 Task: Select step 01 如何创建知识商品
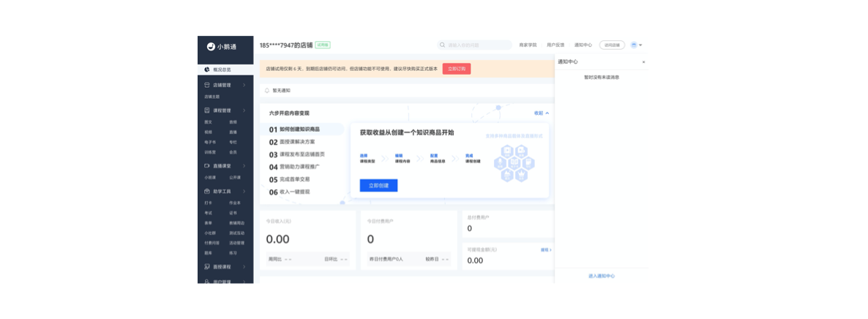point(302,130)
